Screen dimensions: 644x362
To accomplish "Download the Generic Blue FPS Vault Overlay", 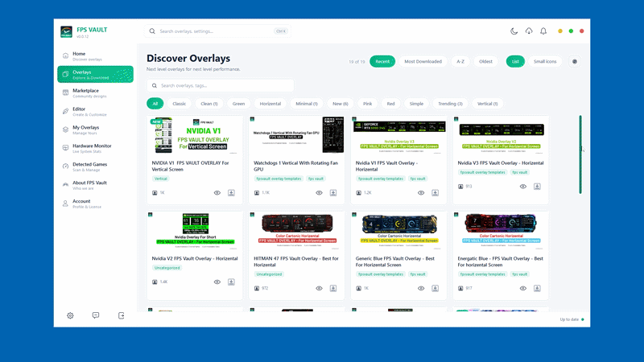I will pyautogui.click(x=435, y=289).
